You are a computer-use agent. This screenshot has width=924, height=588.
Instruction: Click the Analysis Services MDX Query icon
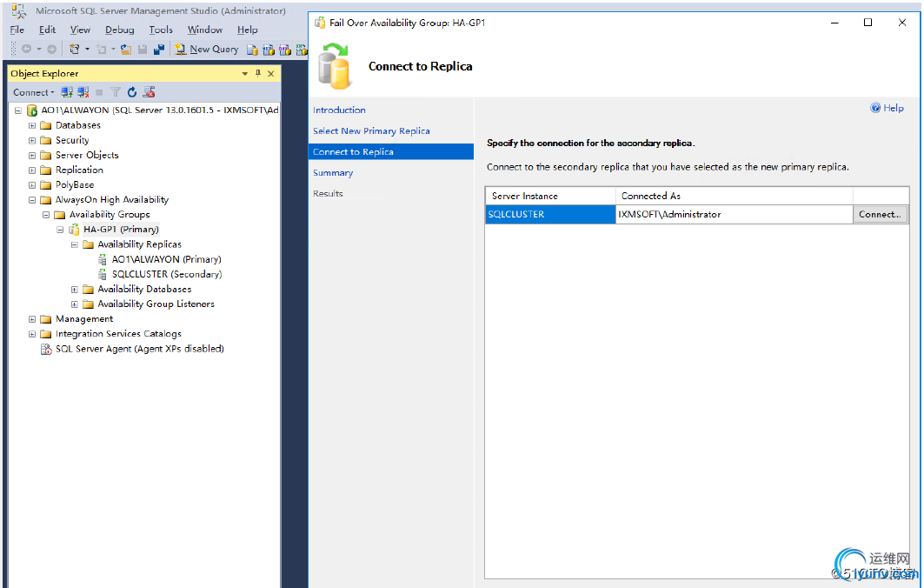[269, 50]
